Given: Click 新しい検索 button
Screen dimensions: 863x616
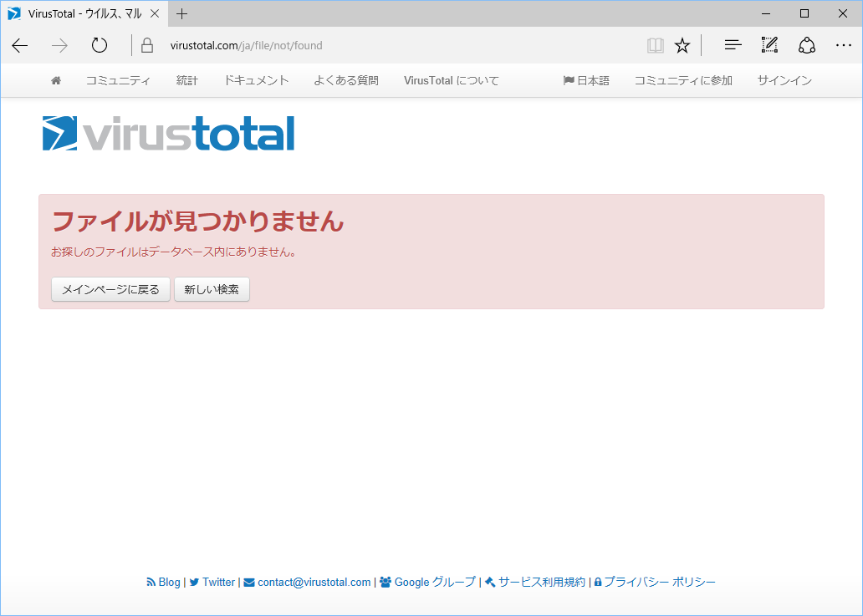Looking at the screenshot, I should click(x=212, y=289).
